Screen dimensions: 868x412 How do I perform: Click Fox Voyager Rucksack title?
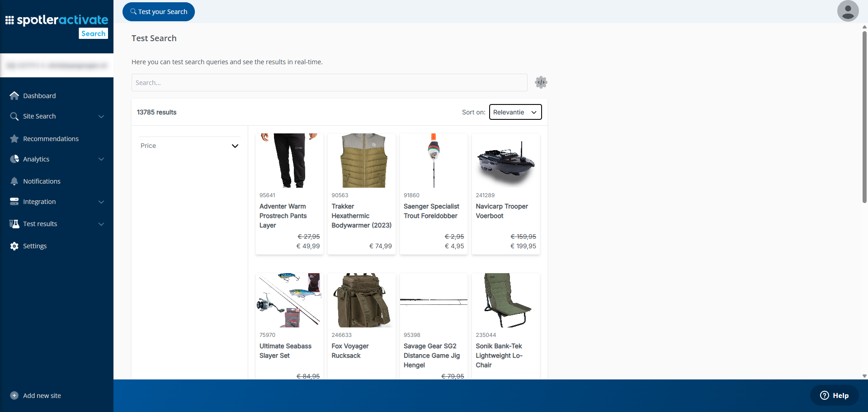(x=350, y=351)
